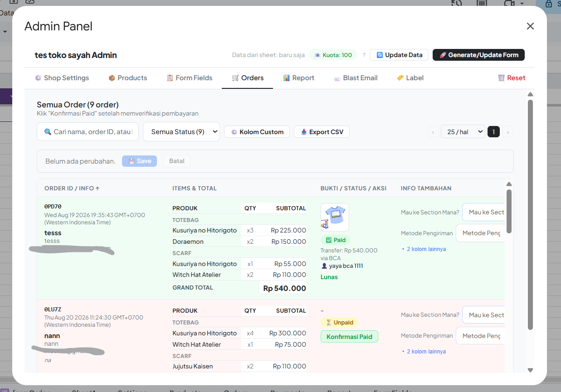Open comments icon in Sheets background
The image size is (561, 392).
tap(481, 3)
